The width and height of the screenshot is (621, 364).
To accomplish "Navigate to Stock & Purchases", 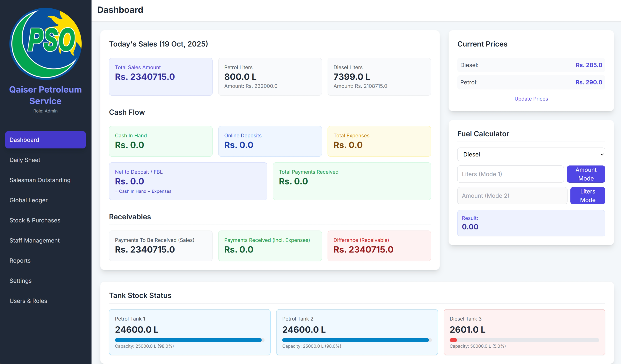I will pyautogui.click(x=35, y=220).
